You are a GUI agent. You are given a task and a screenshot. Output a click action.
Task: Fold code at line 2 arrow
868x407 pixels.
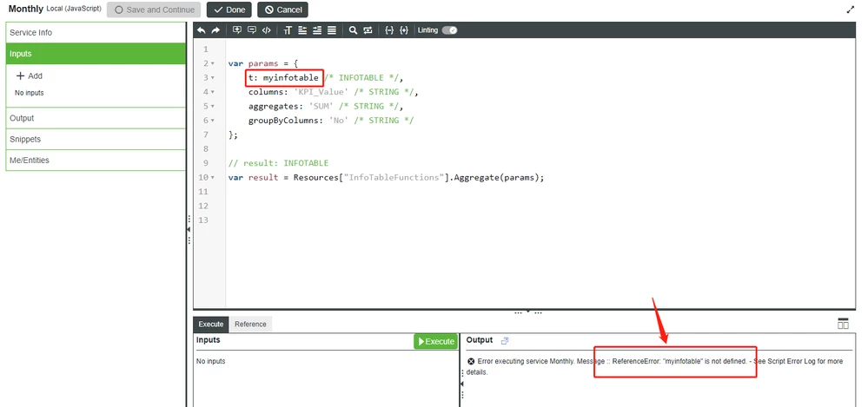pyautogui.click(x=213, y=63)
